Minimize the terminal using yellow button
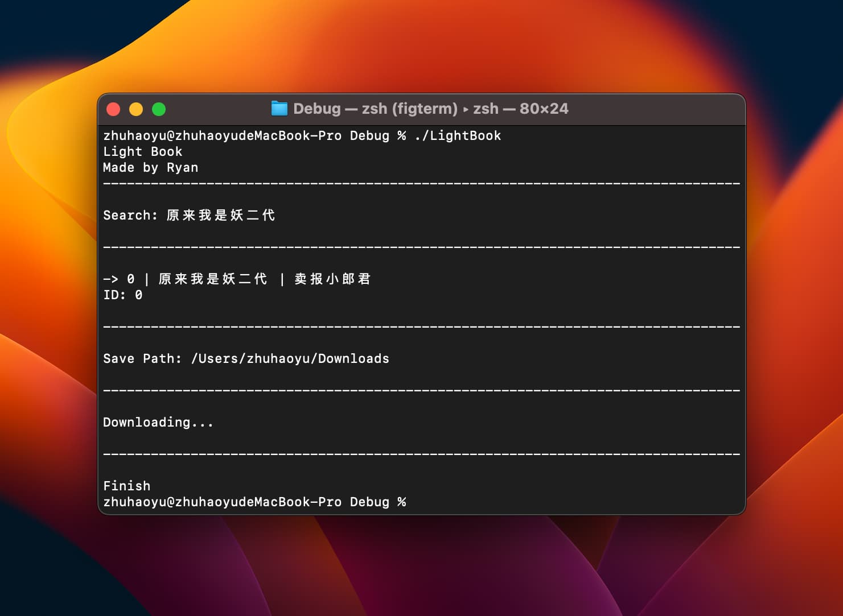843x616 pixels. (x=136, y=109)
